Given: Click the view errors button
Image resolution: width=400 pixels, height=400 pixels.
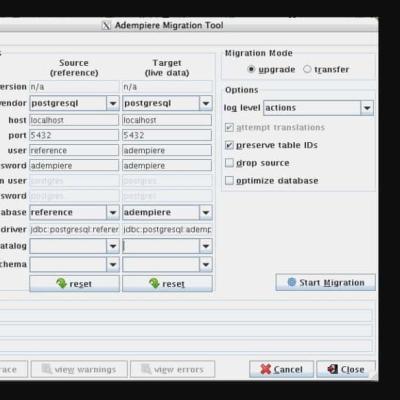Looking at the screenshot, I should (x=172, y=369).
